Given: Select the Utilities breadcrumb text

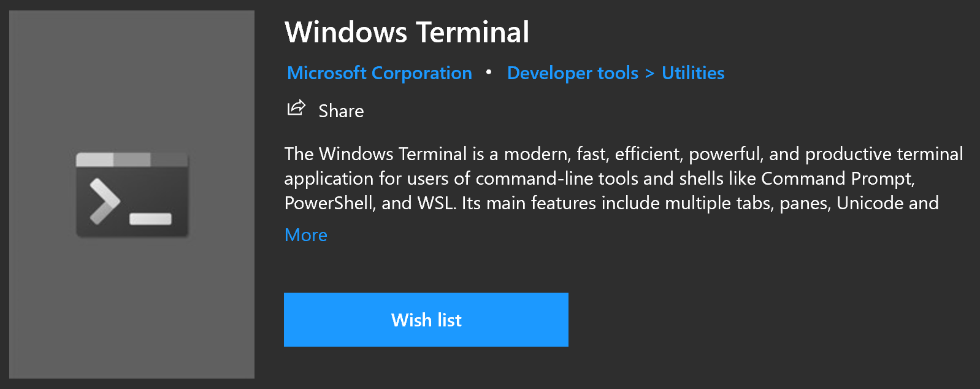Looking at the screenshot, I should 692,73.
